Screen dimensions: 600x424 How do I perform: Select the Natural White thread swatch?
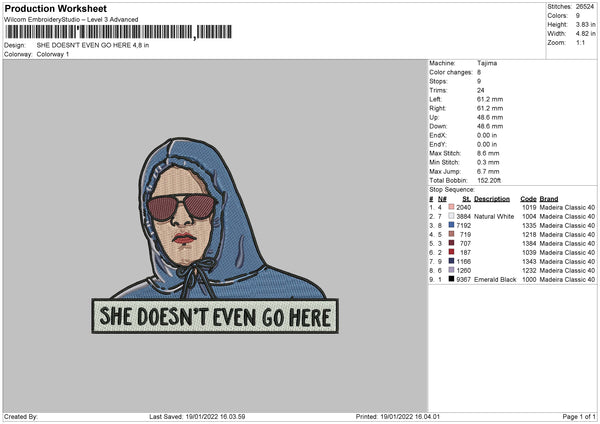pyautogui.click(x=452, y=216)
